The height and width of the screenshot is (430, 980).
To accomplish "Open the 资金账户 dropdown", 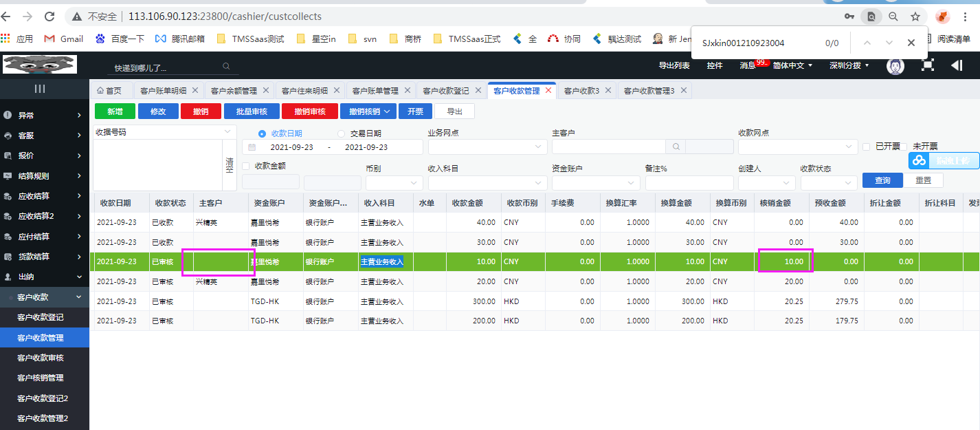I will point(596,183).
